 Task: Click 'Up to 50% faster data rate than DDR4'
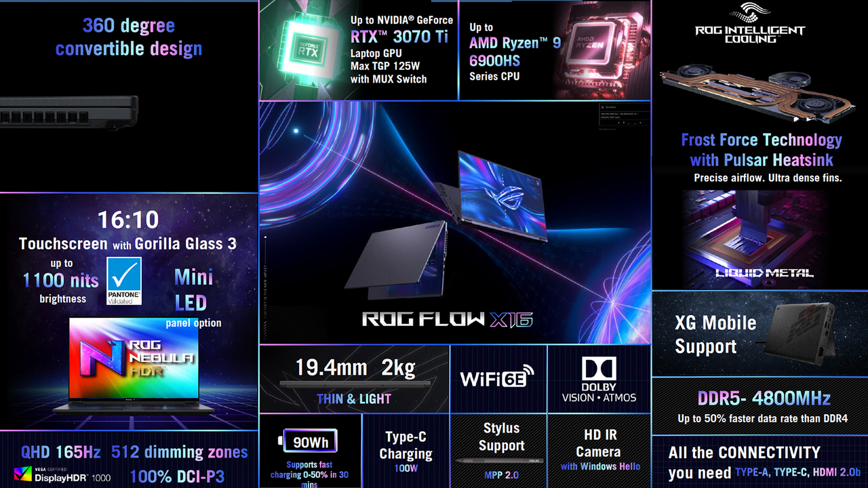(763, 418)
